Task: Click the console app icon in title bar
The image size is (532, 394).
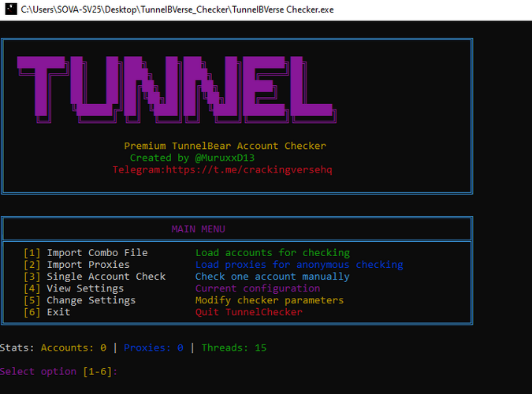Action: (9, 9)
